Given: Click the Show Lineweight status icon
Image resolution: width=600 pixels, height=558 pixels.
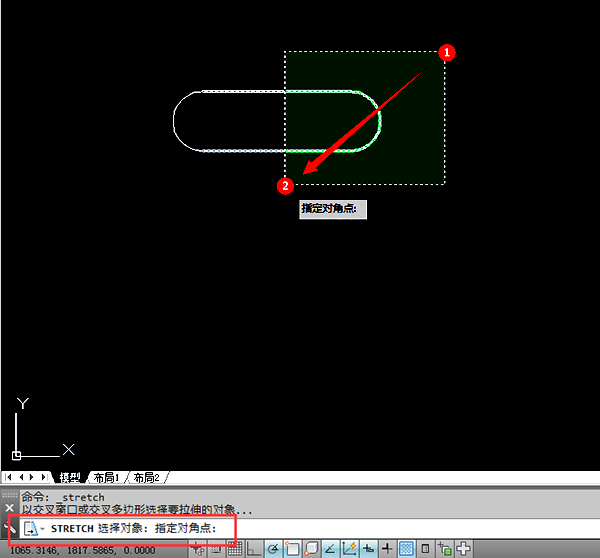Looking at the screenshot, I should pyautogui.click(x=387, y=549).
